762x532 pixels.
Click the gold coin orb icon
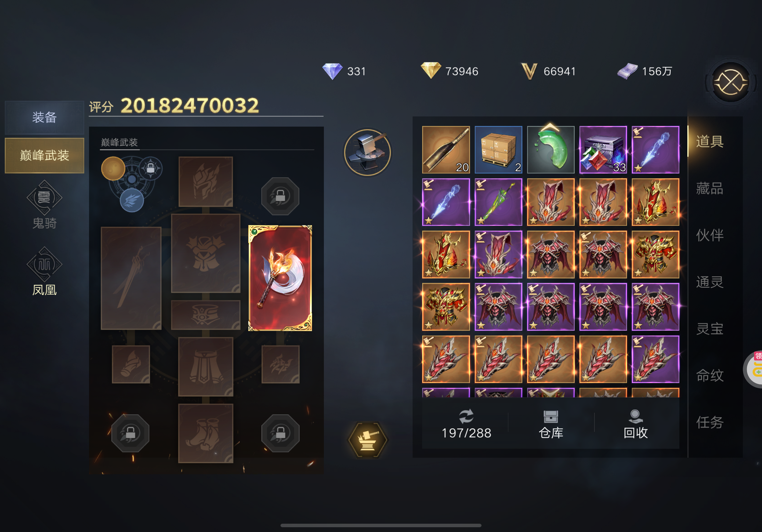tap(113, 168)
